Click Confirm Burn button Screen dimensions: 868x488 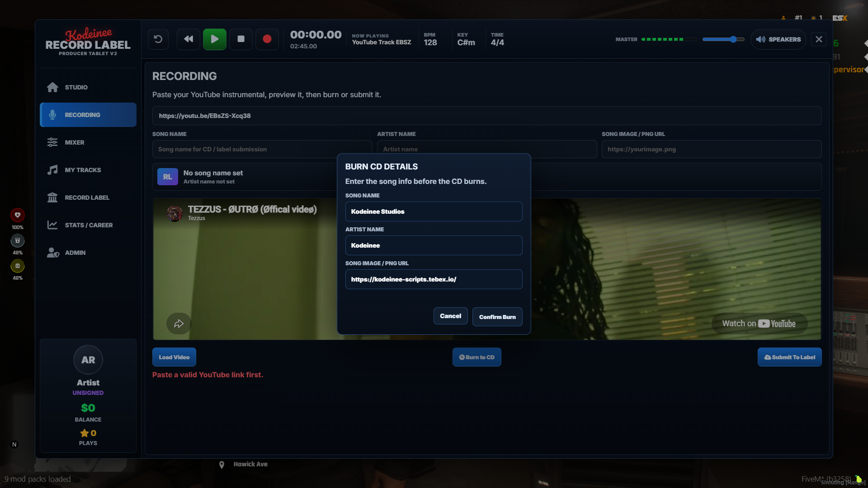point(497,317)
